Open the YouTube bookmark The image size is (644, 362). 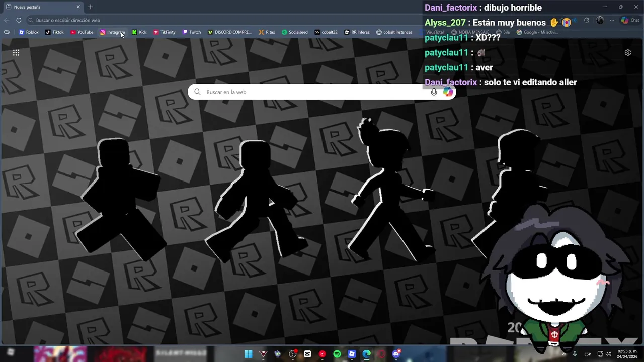[x=82, y=32]
